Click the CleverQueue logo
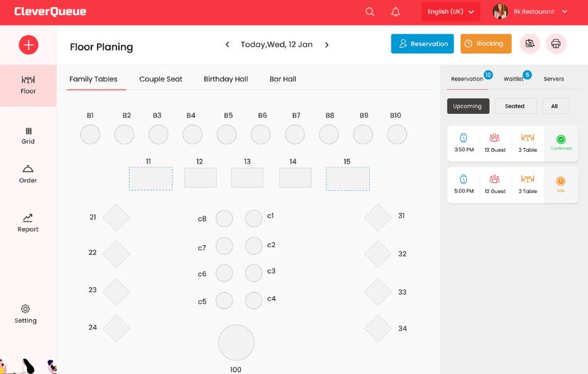 (x=51, y=11)
